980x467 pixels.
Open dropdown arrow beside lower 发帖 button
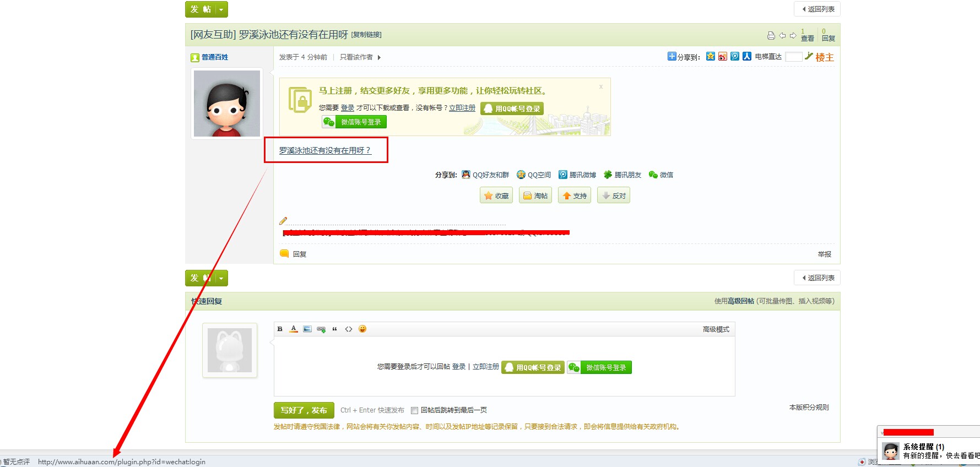(x=221, y=278)
